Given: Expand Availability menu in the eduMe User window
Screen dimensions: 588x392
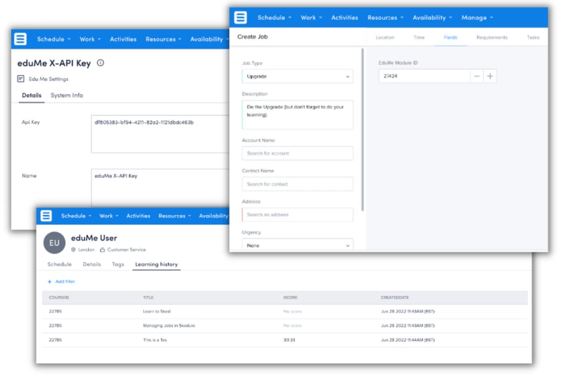Looking at the screenshot, I should click(x=214, y=216).
